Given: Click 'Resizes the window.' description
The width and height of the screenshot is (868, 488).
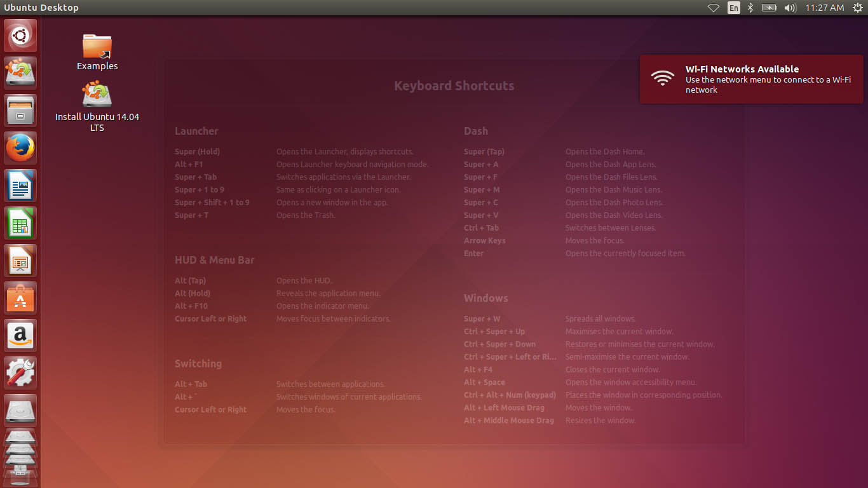Looking at the screenshot, I should 600,421.
